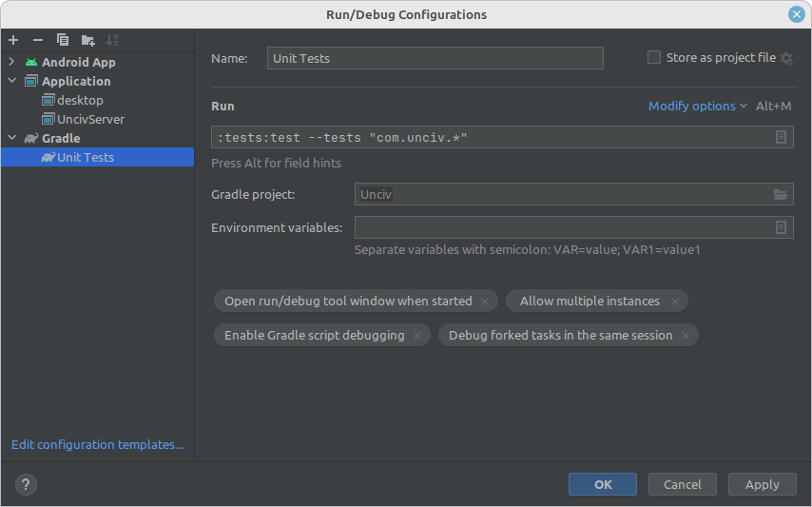Click the Gradle elephant icon beside Gradle
The image size is (812, 507).
click(31, 138)
